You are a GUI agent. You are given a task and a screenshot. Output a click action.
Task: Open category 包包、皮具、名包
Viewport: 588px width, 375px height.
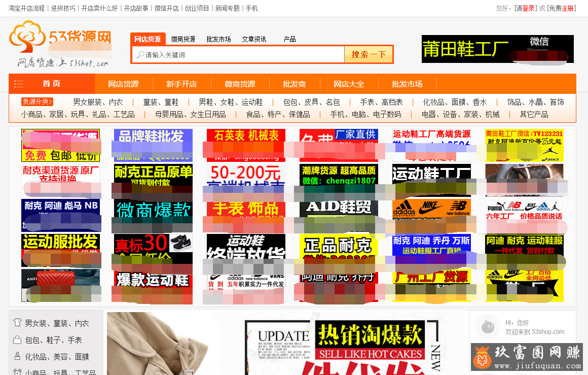pyautogui.click(x=311, y=102)
